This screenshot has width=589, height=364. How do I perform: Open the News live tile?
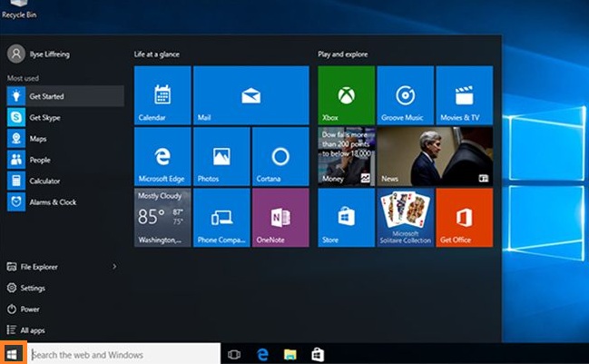435,156
